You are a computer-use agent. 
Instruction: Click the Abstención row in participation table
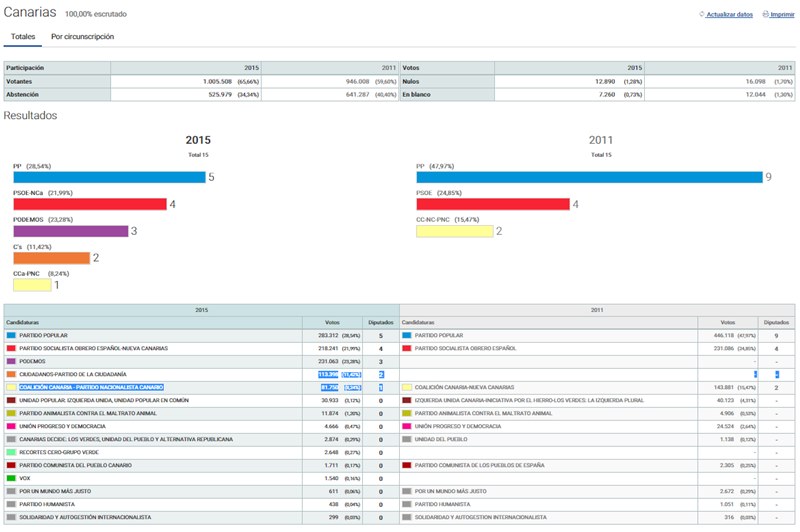tap(22, 94)
